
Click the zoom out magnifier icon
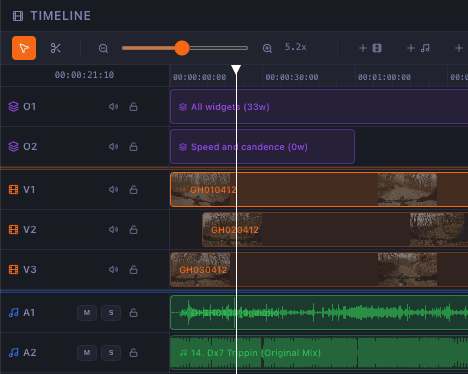coord(103,48)
